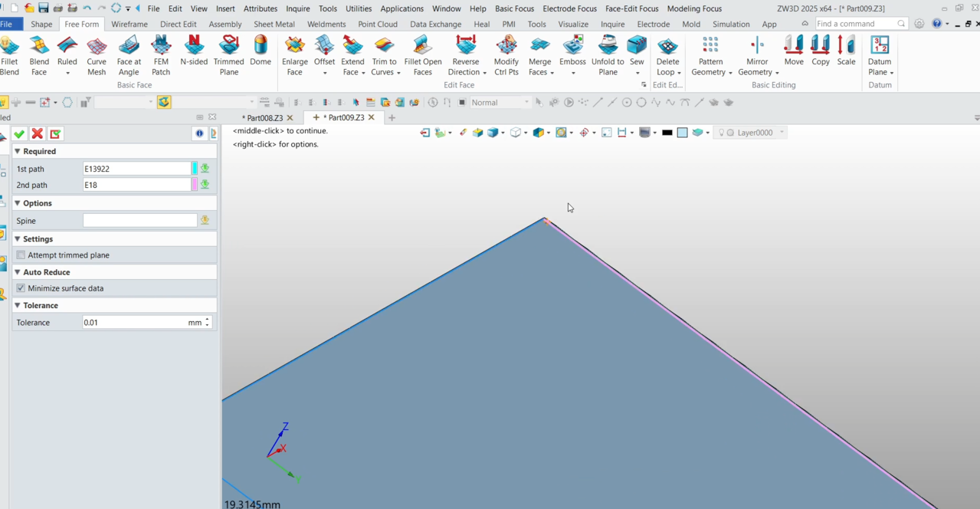Click the Mirror Geometry icon
The height and width of the screenshot is (509, 980).
(x=757, y=46)
